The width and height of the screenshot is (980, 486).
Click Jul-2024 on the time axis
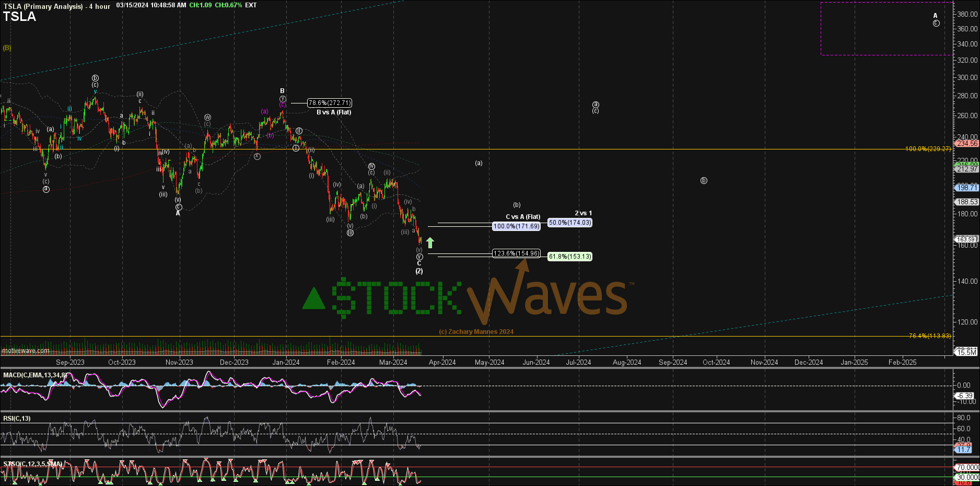tap(578, 362)
